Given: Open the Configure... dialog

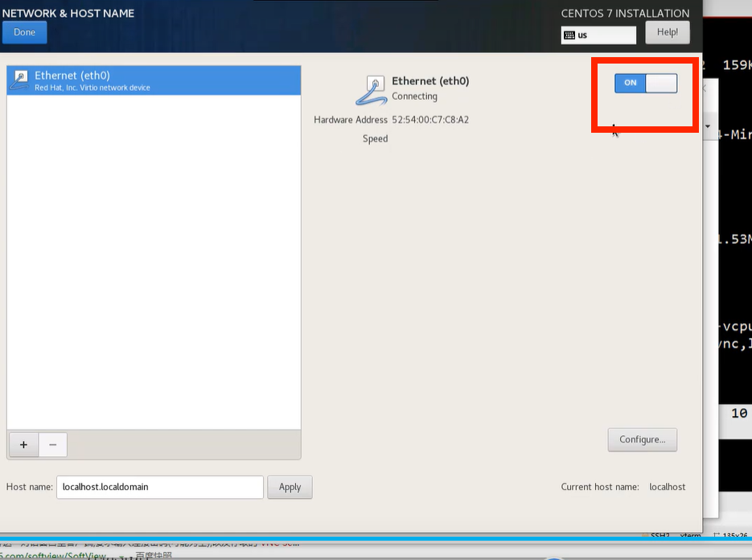Looking at the screenshot, I should (x=642, y=439).
